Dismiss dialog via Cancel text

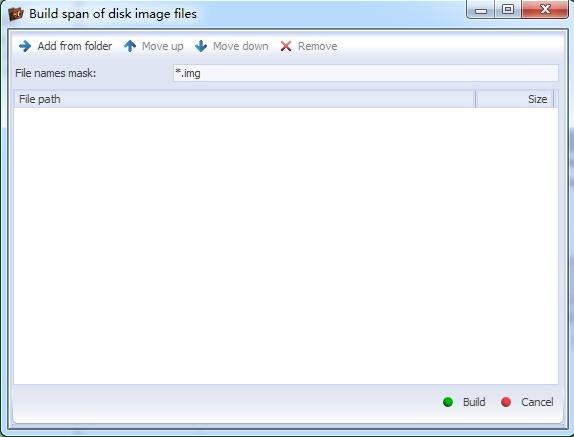coord(537,402)
